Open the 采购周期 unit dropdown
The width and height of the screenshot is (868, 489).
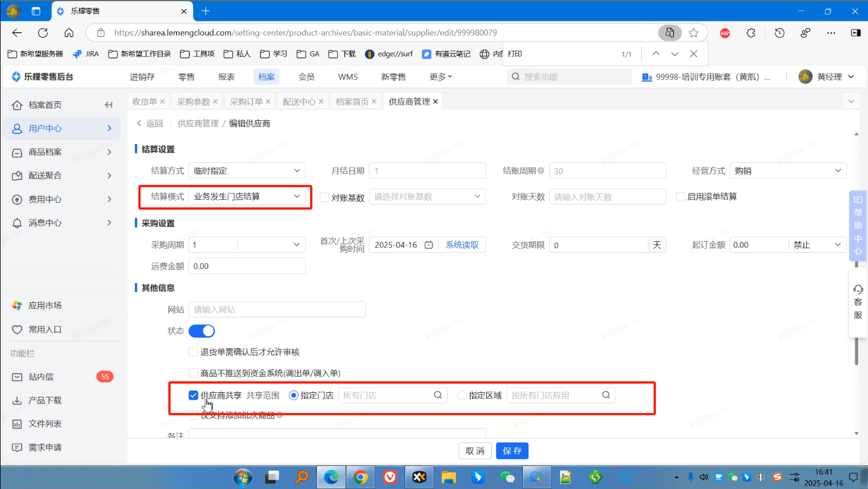coord(271,245)
